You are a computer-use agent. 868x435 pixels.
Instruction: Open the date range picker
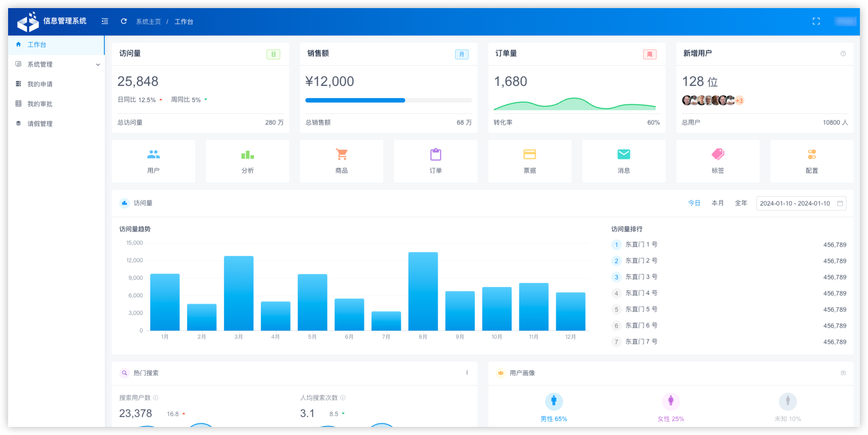[x=801, y=203]
